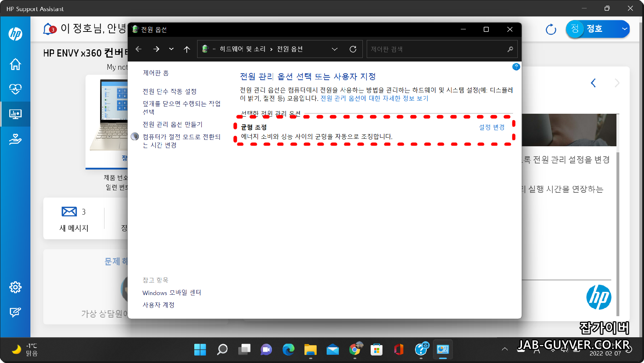Open 제어판 홈 link
The height and width of the screenshot is (363, 644).
[x=156, y=73]
